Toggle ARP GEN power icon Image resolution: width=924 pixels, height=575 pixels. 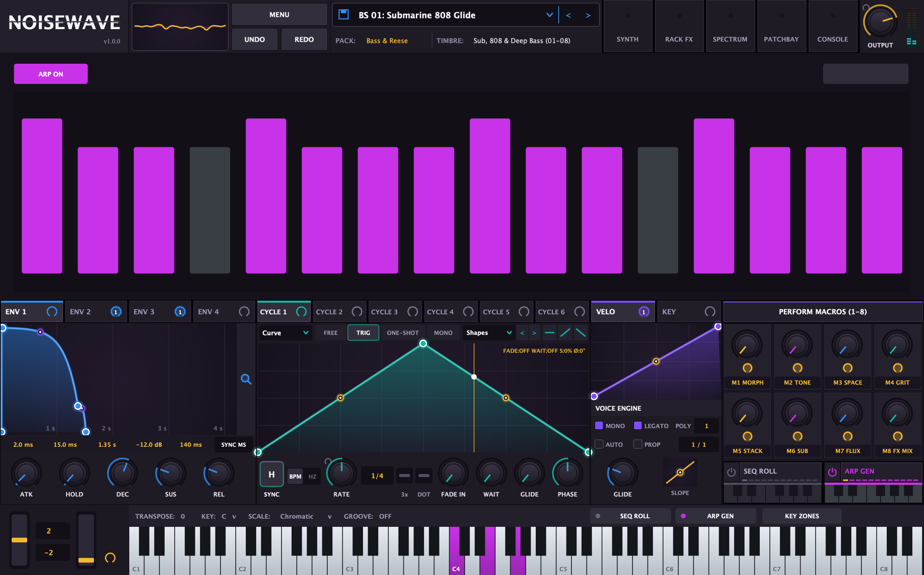(832, 472)
